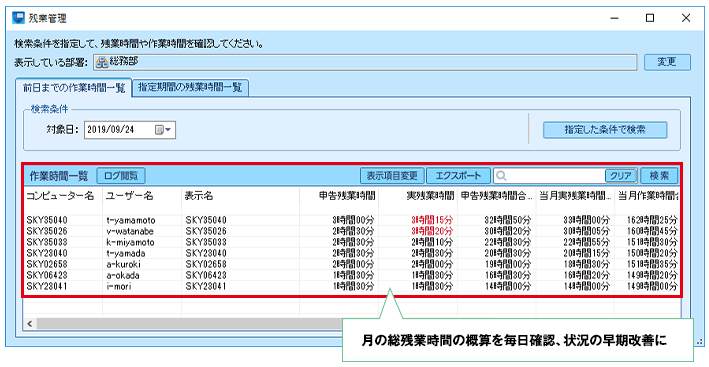Close the 残業管理 window
The height and width of the screenshot is (367, 709).
click(686, 18)
